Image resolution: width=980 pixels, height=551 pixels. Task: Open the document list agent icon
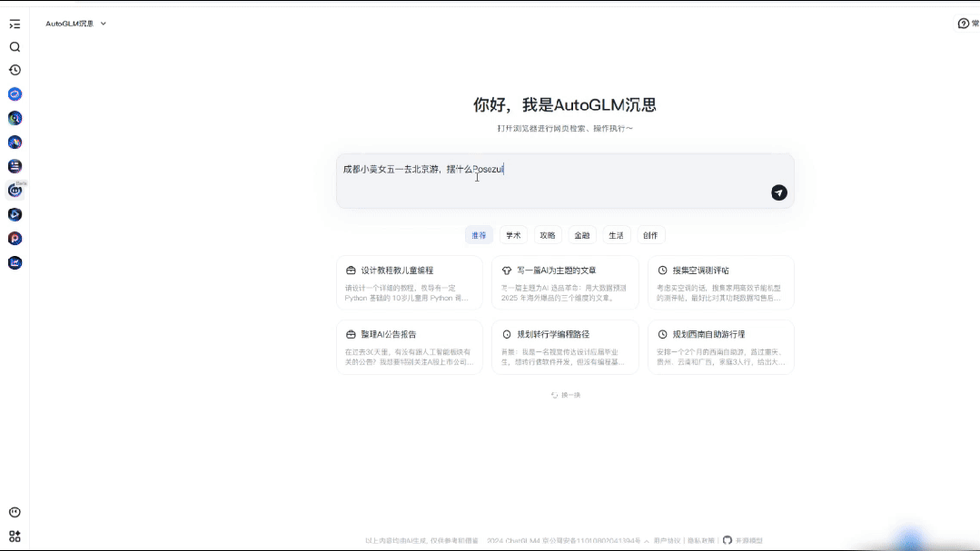tap(15, 166)
